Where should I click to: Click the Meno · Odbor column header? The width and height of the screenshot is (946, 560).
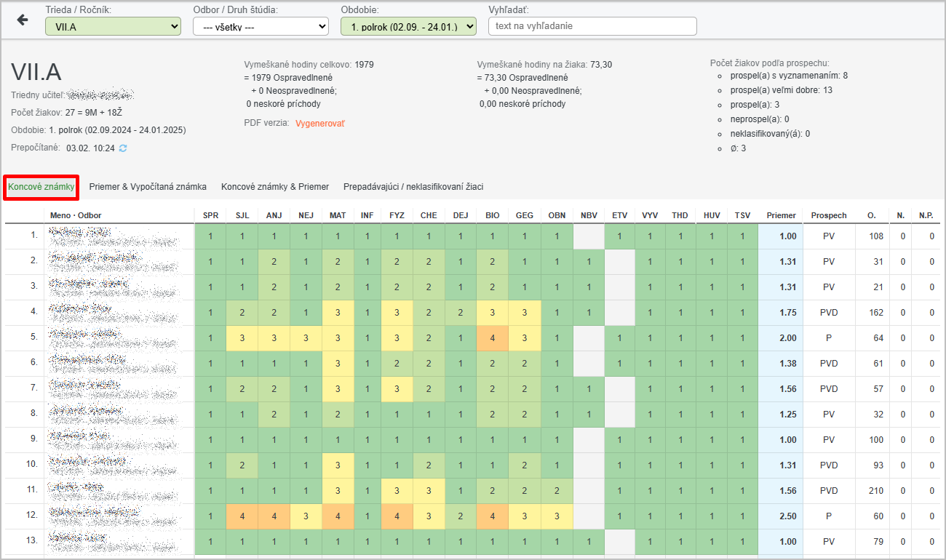tap(76, 215)
